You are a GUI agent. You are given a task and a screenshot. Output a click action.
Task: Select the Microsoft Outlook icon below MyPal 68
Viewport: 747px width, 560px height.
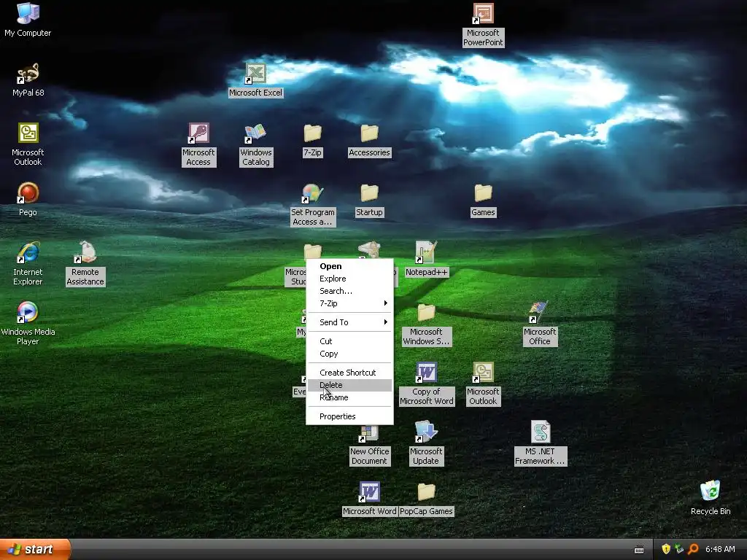[x=28, y=145]
